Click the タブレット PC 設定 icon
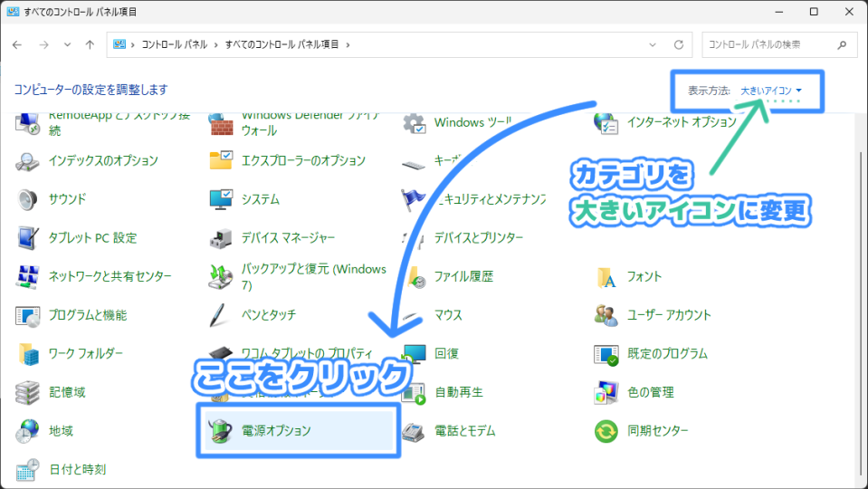 pyautogui.click(x=27, y=237)
